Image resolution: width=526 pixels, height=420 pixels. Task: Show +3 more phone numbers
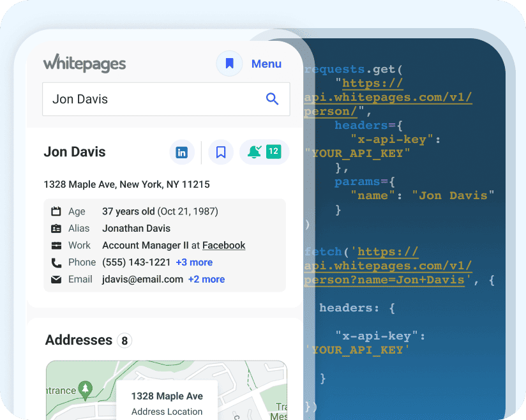pyautogui.click(x=194, y=262)
